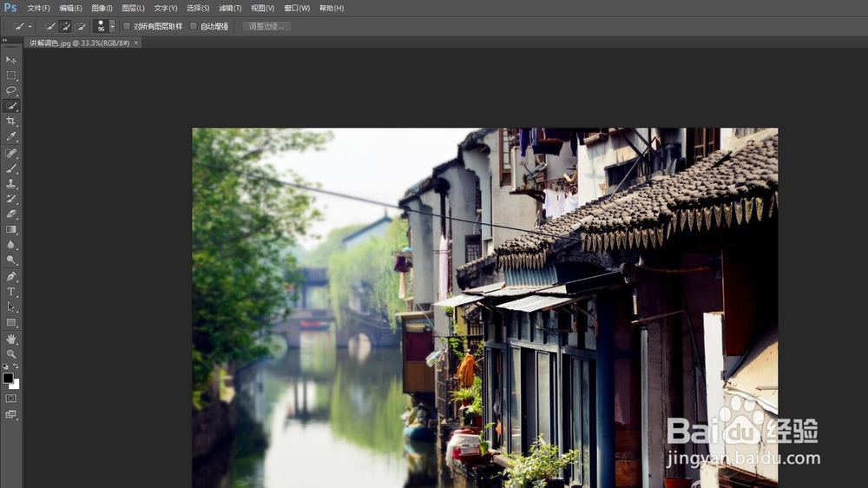Open the 编辑(E) menu
Image resolution: width=868 pixels, height=488 pixels.
pos(70,9)
